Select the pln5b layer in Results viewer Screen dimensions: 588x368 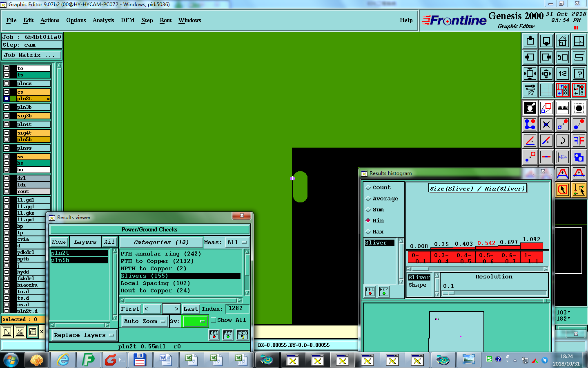[80, 260]
